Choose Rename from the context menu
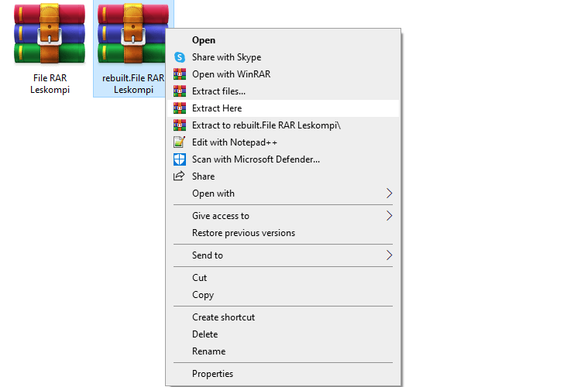Image resolution: width=588 pixels, height=387 pixels. 284,351
